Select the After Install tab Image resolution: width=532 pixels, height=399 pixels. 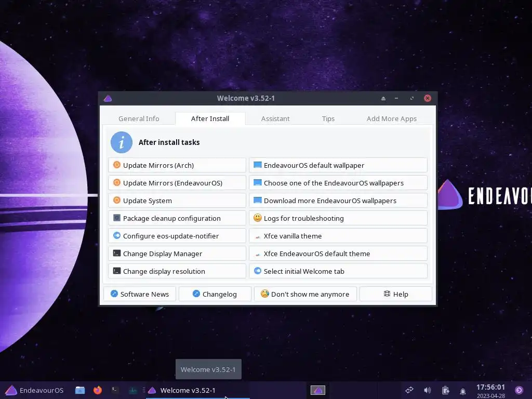(210, 119)
